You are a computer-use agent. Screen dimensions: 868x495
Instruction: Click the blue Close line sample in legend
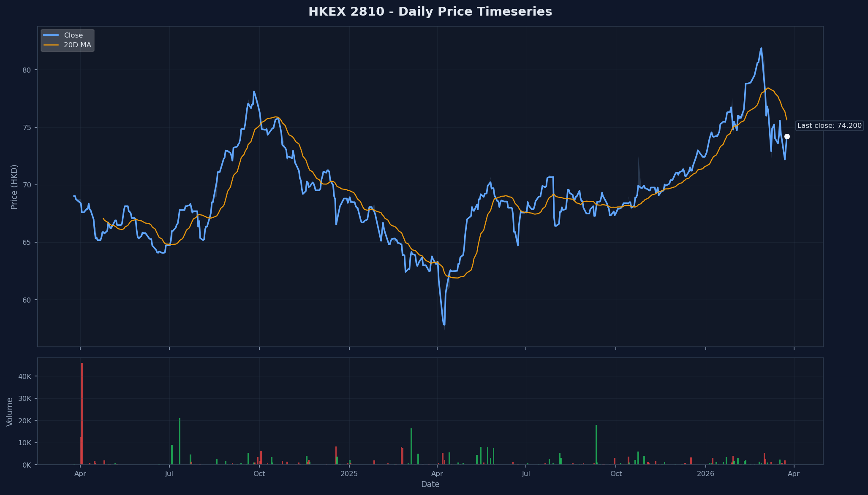(51, 35)
